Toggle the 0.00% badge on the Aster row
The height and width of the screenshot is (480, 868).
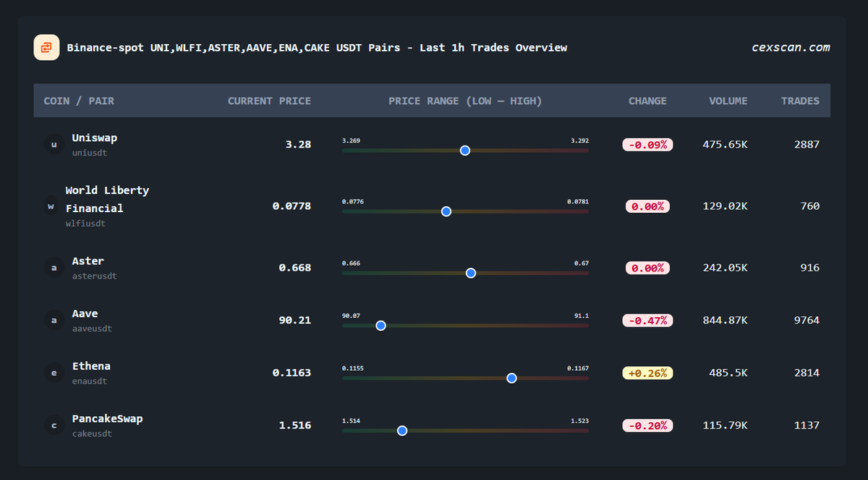click(647, 267)
